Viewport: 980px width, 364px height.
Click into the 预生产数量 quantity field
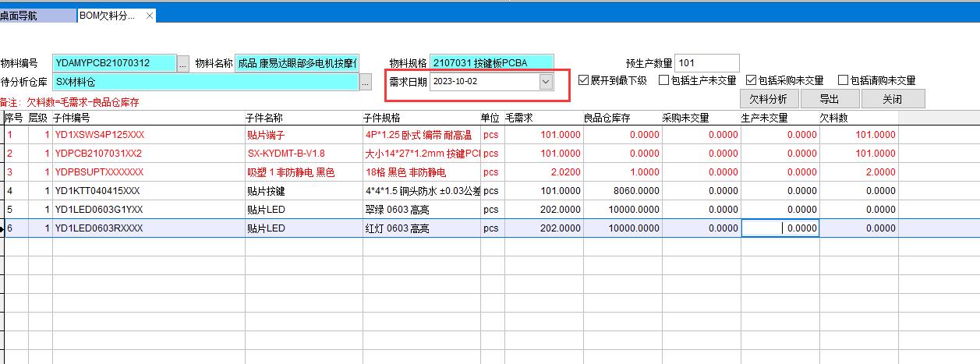(x=706, y=63)
